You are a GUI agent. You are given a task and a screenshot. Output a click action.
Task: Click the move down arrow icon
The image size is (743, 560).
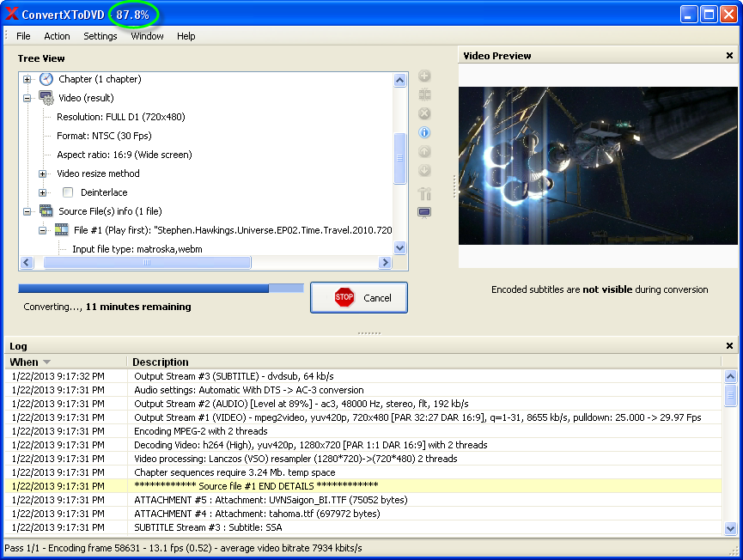(x=424, y=171)
